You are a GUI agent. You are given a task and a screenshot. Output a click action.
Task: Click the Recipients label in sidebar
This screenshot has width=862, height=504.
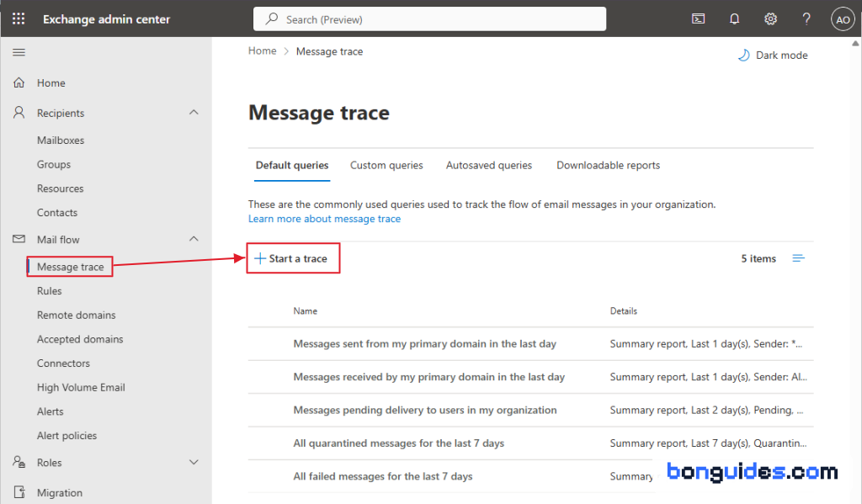coord(61,114)
